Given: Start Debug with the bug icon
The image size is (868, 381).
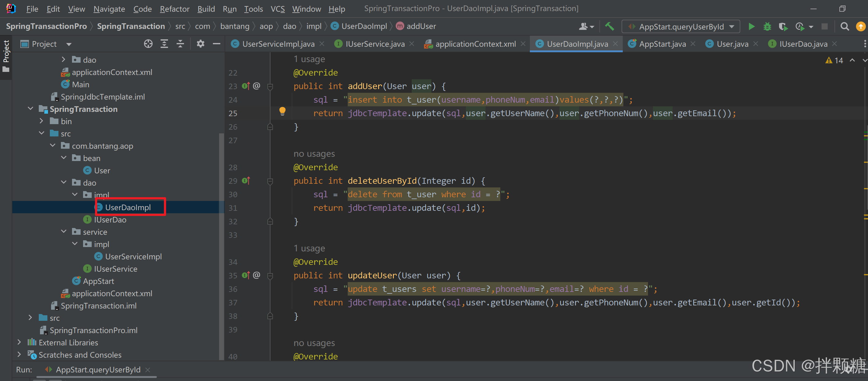Looking at the screenshot, I should click(767, 27).
